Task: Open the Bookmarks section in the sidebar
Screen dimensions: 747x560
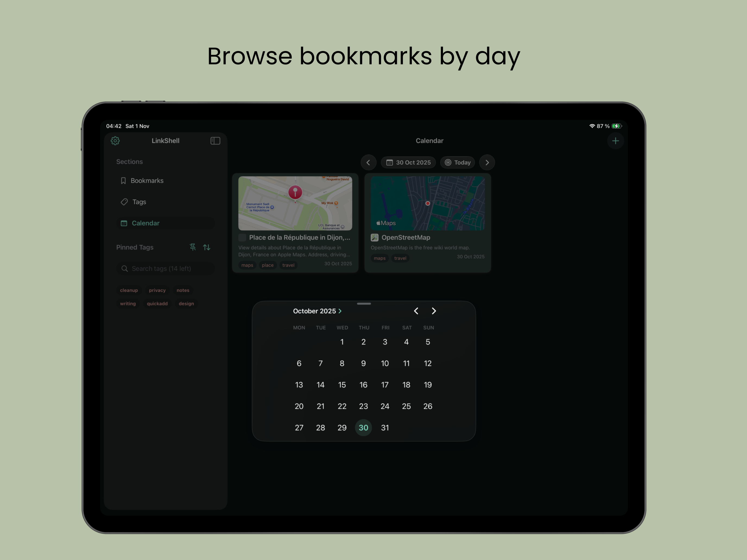Action: pos(147,181)
